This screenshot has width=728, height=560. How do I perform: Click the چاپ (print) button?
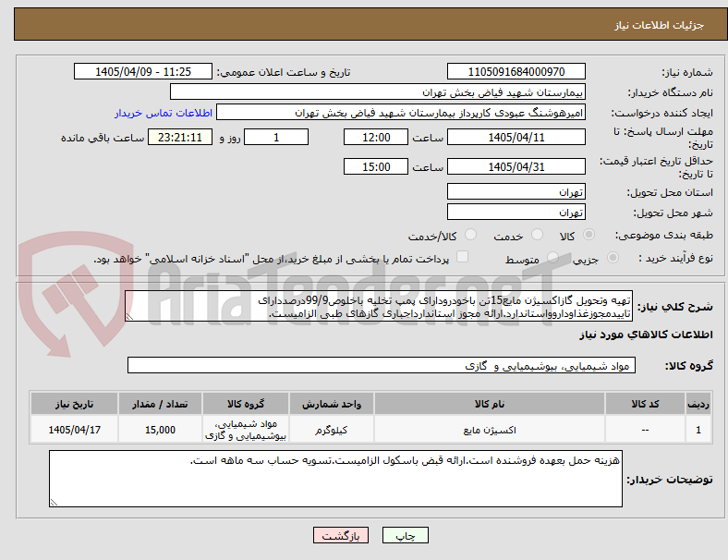tap(405, 535)
